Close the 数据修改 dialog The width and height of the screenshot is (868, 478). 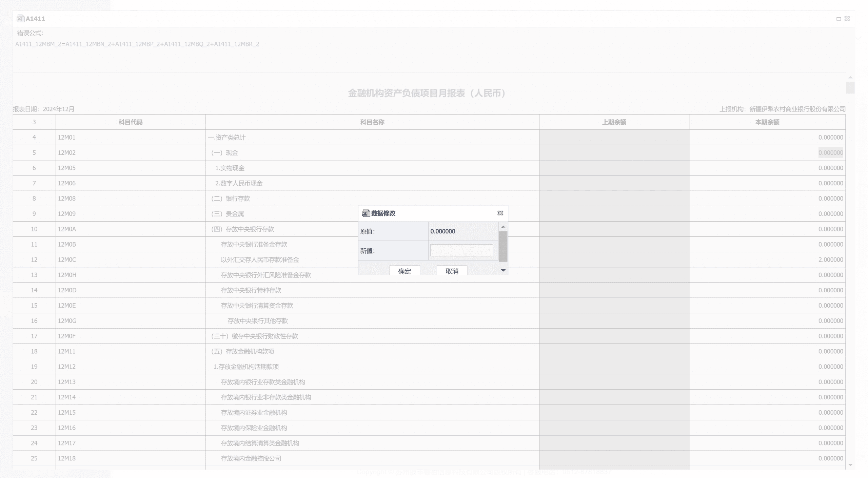click(500, 213)
